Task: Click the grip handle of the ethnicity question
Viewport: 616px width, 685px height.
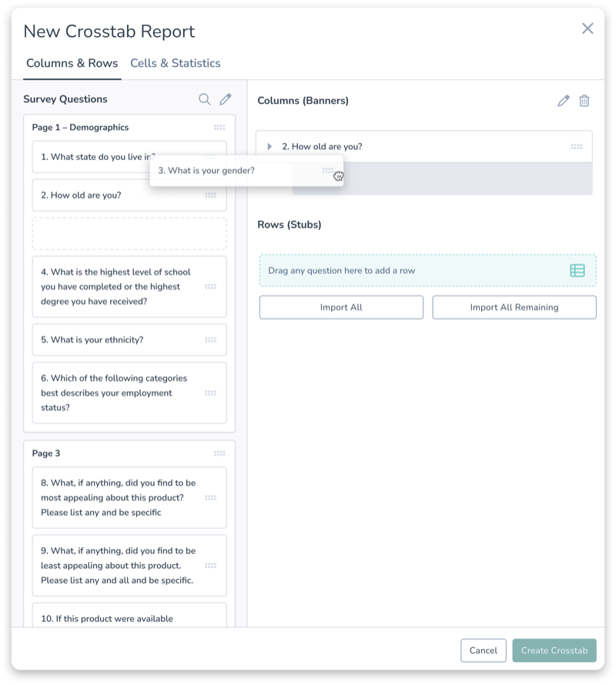Action: [x=211, y=340]
